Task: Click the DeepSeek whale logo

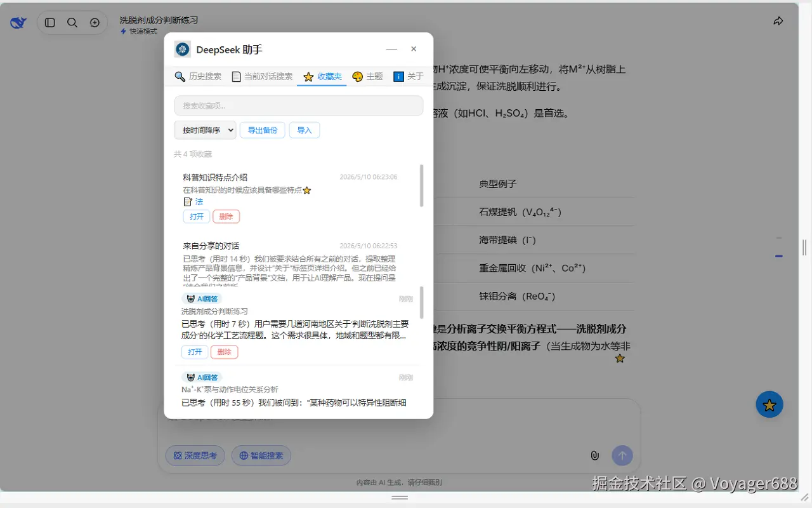Action: (x=18, y=23)
